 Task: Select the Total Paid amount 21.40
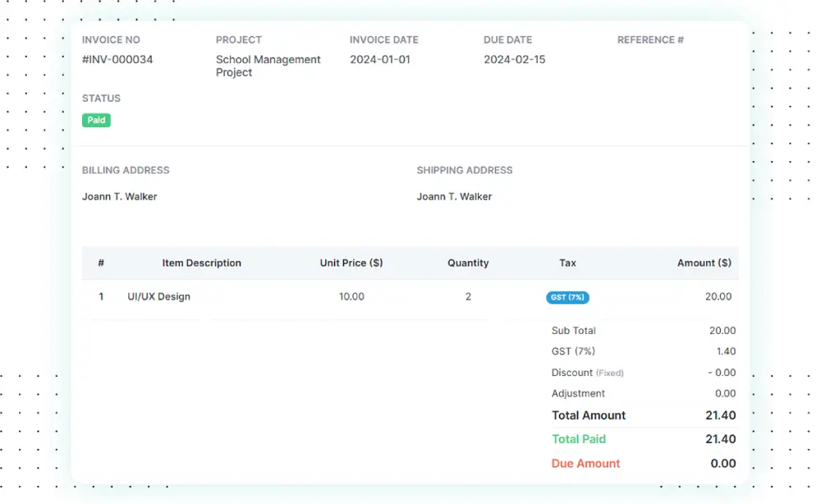click(x=720, y=439)
